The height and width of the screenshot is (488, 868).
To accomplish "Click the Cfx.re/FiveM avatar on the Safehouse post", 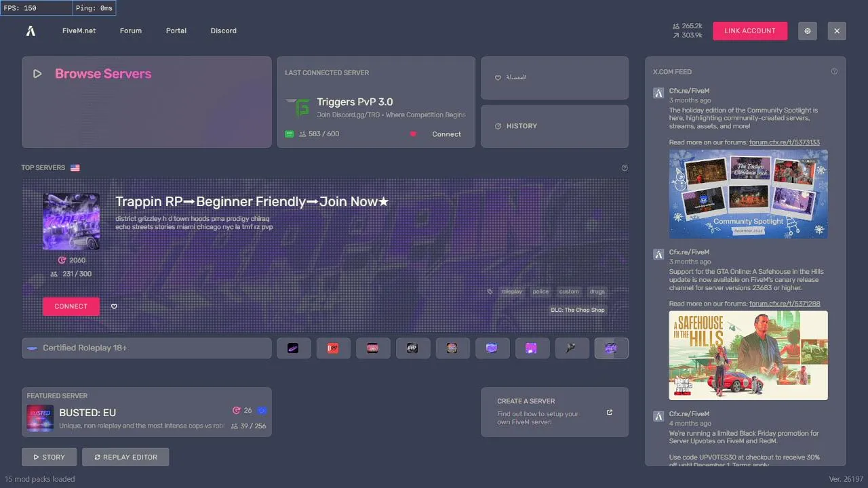I will [658, 254].
